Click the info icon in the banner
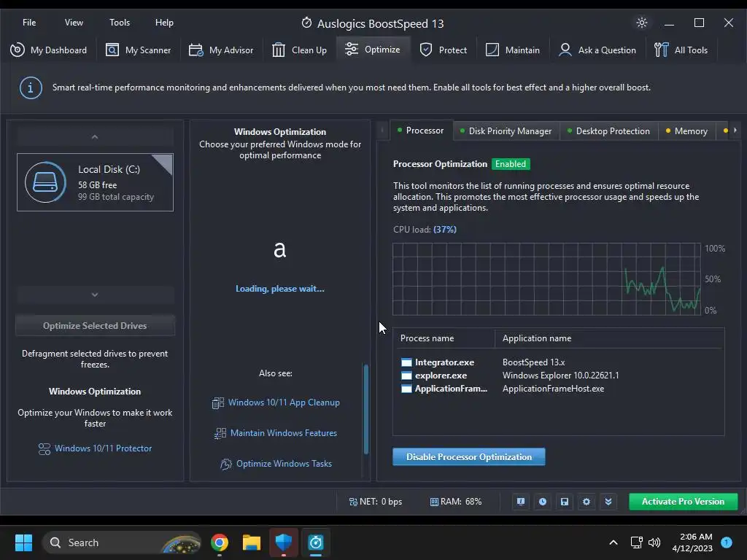Screen dimensions: 747x560 point(31,88)
